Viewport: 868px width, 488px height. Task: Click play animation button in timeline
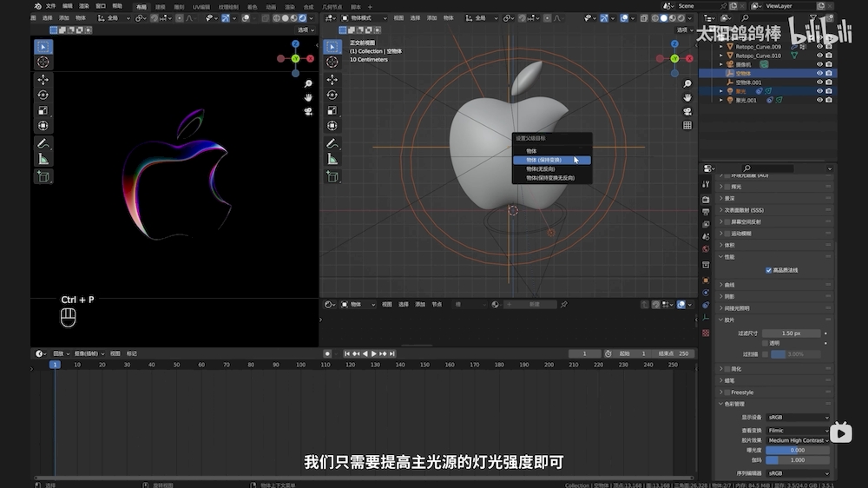point(374,353)
